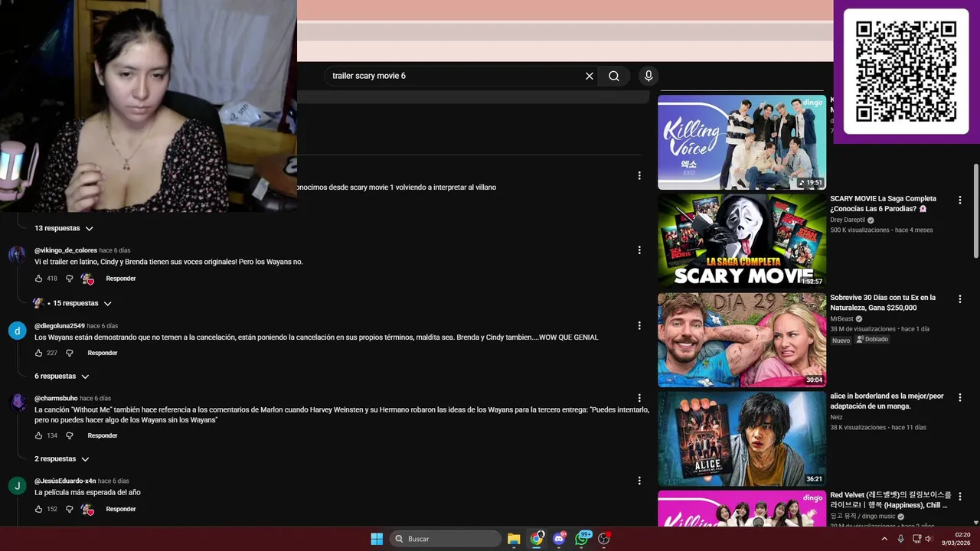The width and height of the screenshot is (980, 551).
Task: Reply to @diegoluna2549 with Responder
Action: (x=103, y=353)
